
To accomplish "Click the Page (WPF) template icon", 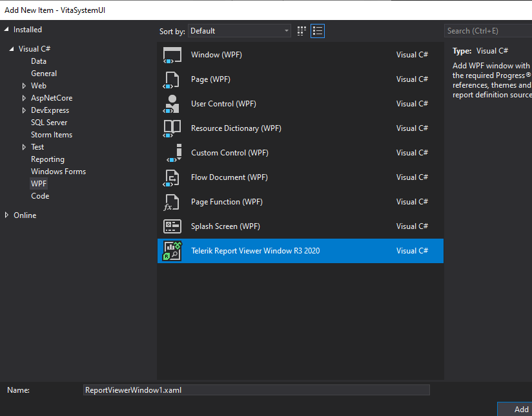I will click(172, 79).
